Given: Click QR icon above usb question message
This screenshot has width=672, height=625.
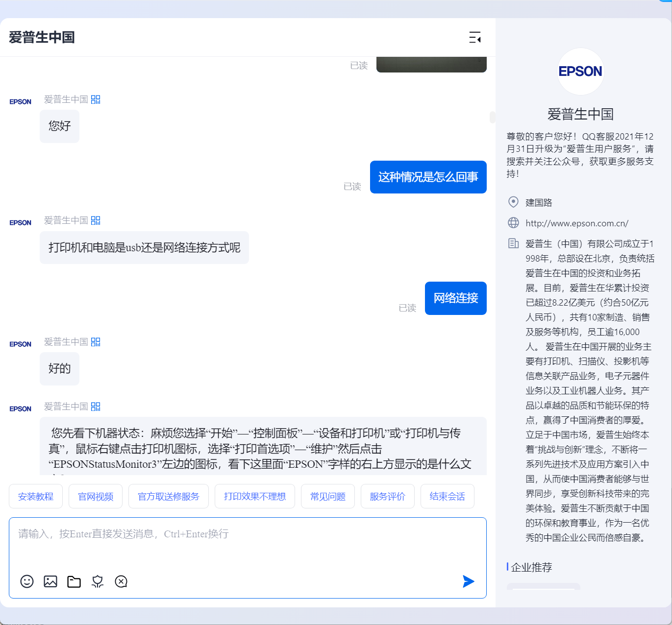Looking at the screenshot, I should point(96,220).
